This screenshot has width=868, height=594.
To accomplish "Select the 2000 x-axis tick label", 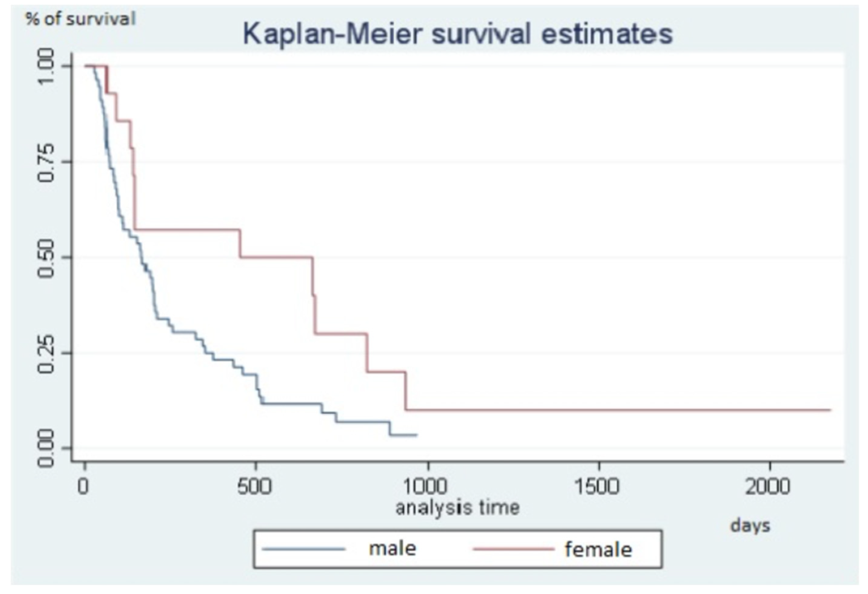I will [x=769, y=487].
